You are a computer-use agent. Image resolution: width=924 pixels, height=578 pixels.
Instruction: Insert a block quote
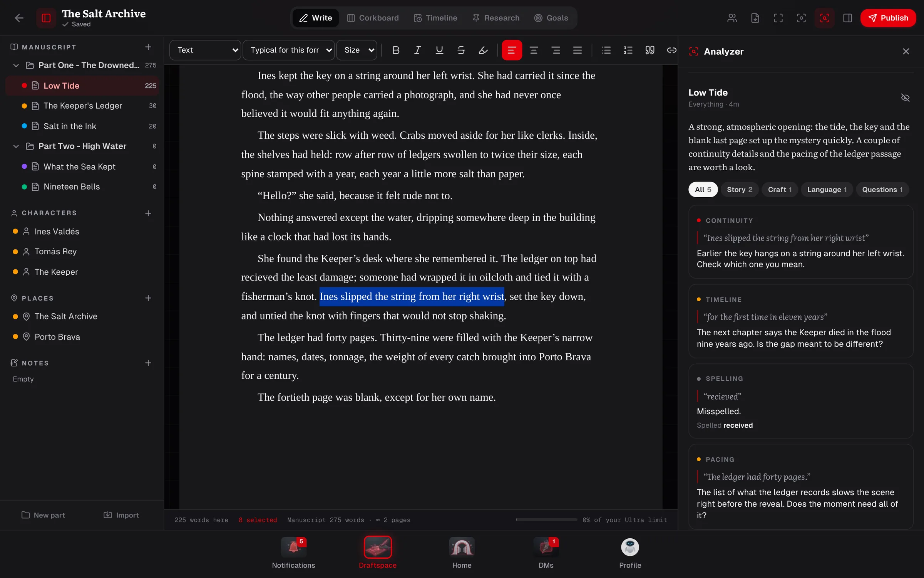click(x=650, y=50)
